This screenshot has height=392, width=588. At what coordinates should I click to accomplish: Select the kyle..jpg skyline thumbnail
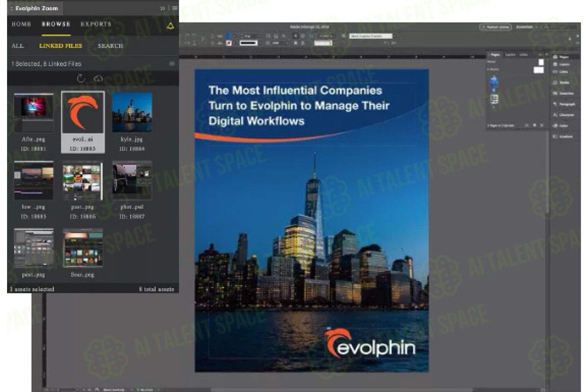pos(132,112)
